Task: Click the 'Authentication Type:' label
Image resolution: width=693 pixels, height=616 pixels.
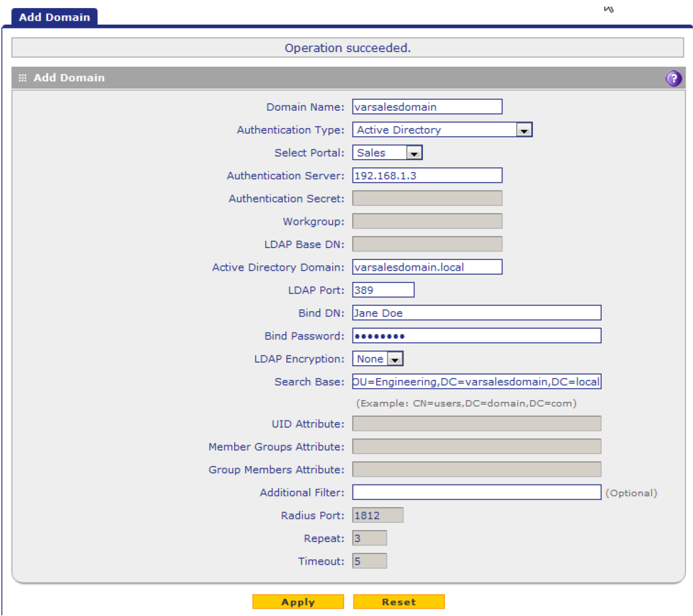Action: tap(290, 130)
